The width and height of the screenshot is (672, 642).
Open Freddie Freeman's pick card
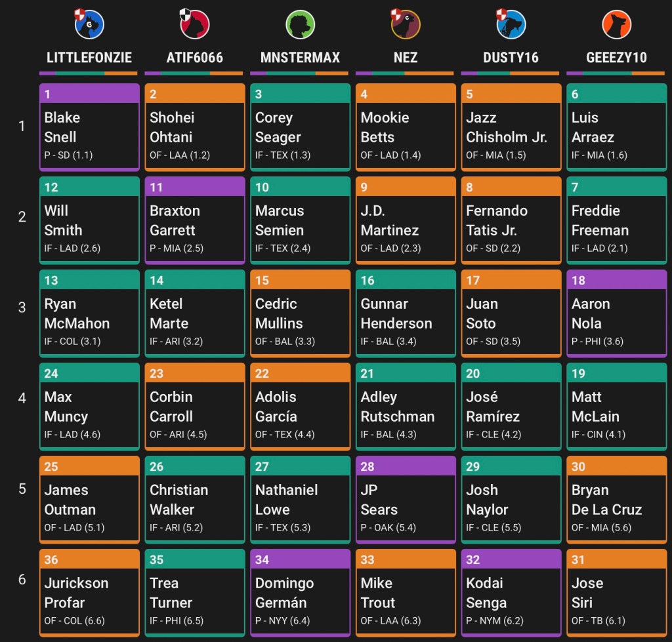coord(616,221)
